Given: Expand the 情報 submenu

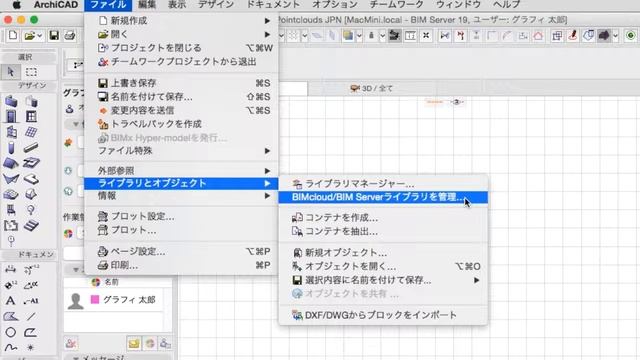Looking at the screenshot, I should [181, 196].
